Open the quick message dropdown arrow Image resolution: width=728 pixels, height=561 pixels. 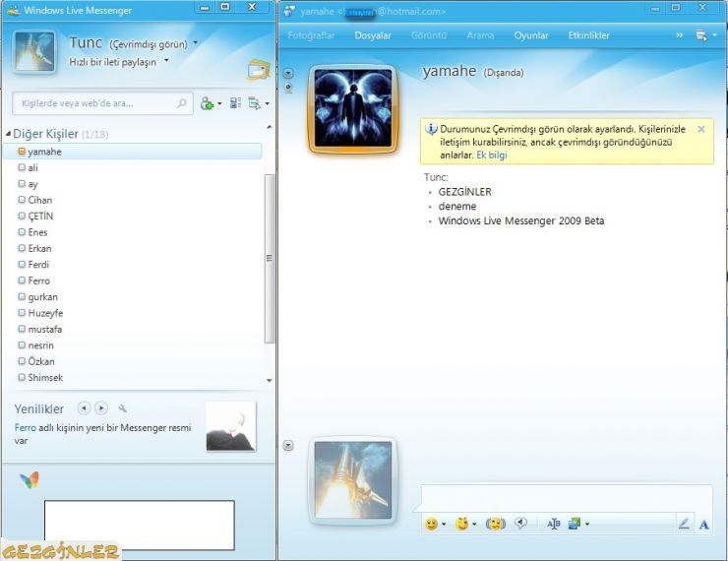pyautogui.click(x=166, y=60)
